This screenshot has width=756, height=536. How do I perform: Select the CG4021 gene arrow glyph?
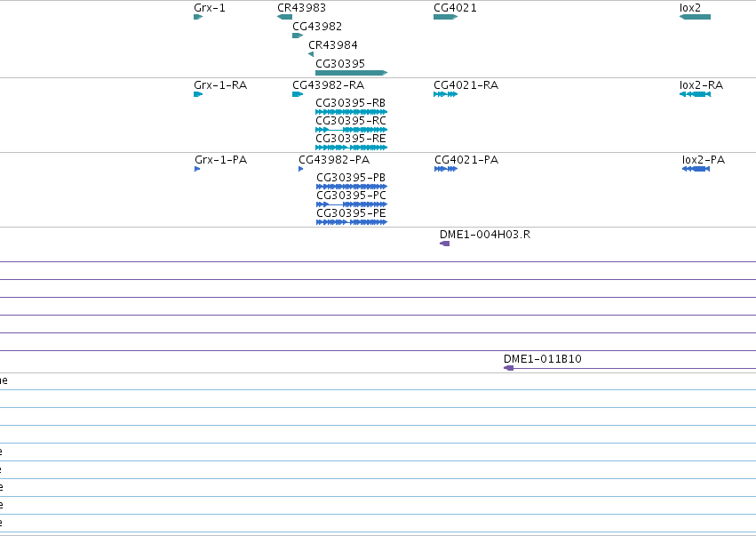445,17
